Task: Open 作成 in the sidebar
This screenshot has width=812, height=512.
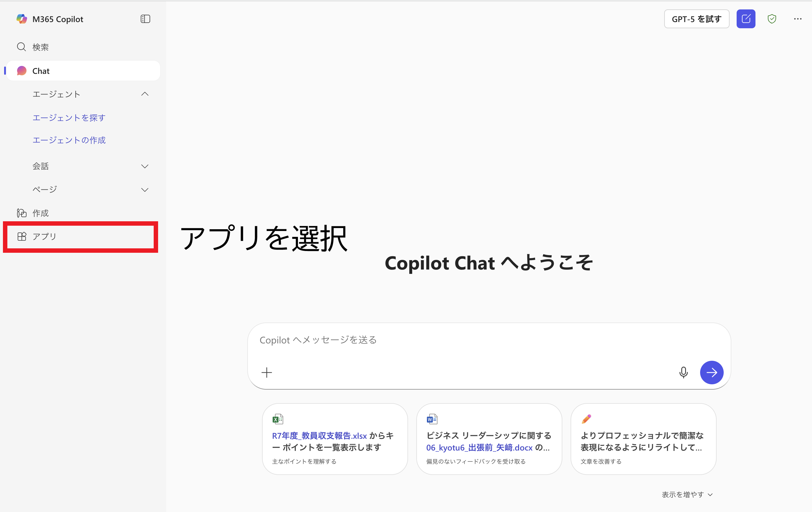Action: [x=40, y=213]
